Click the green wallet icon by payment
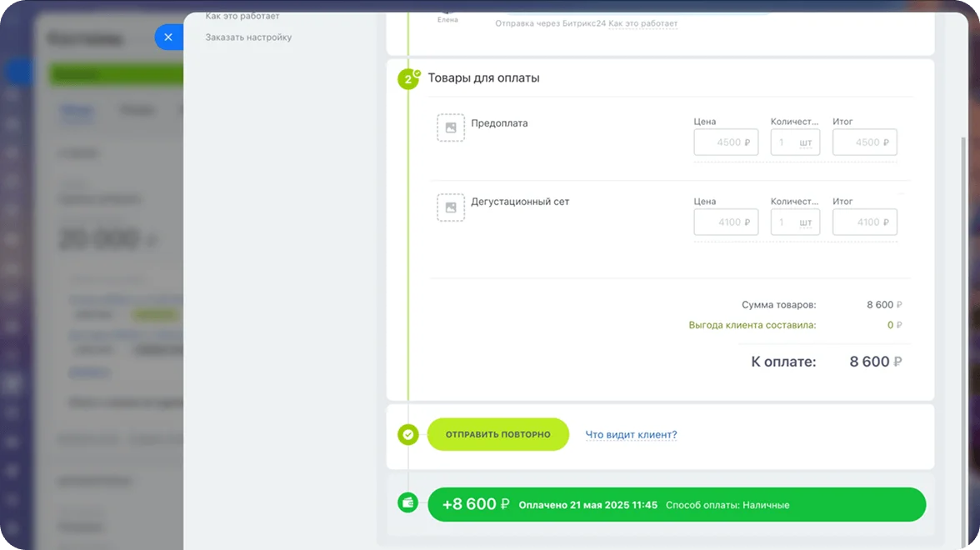980x550 pixels. click(x=407, y=502)
